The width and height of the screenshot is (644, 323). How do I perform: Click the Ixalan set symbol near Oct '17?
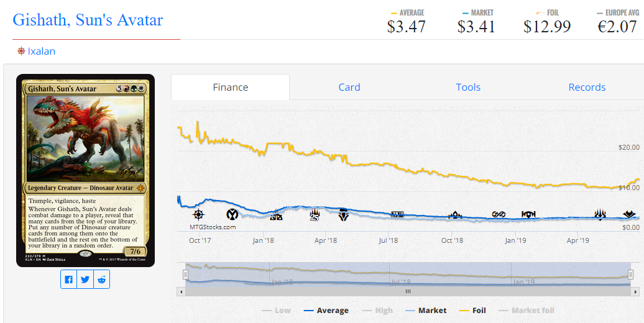[198, 214]
